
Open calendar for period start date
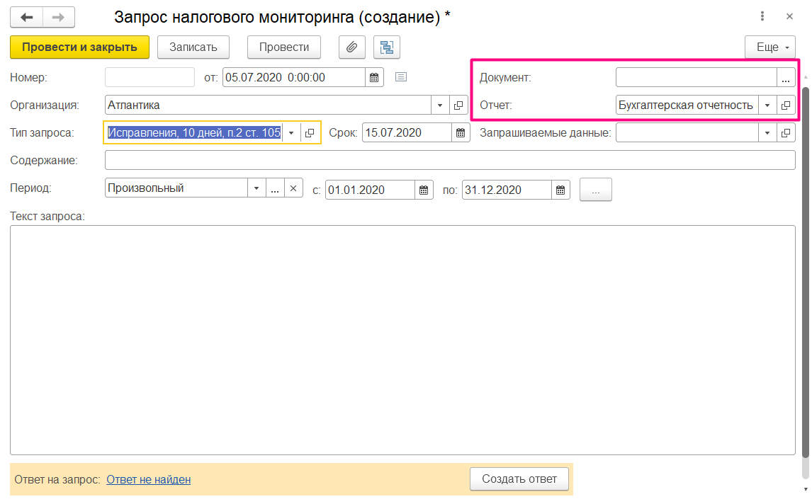pyautogui.click(x=423, y=189)
